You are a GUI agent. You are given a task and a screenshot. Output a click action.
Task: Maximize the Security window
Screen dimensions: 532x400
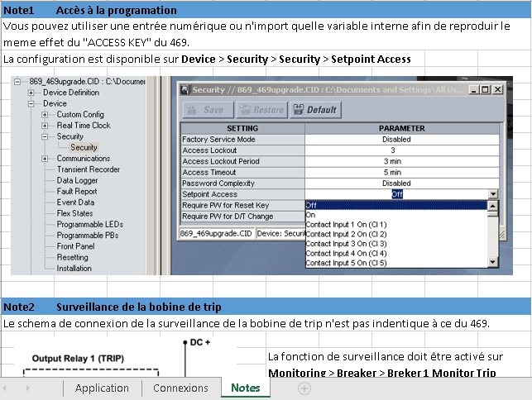(x=485, y=89)
